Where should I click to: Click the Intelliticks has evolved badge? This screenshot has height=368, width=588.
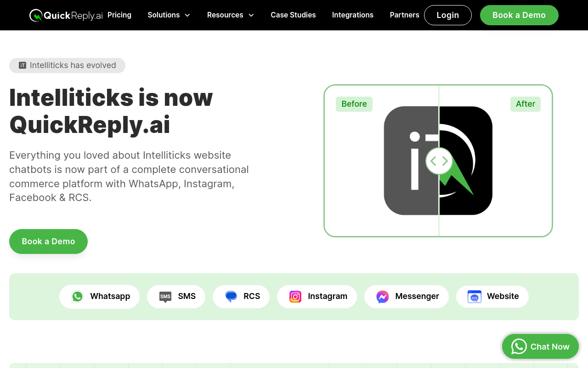point(67,65)
